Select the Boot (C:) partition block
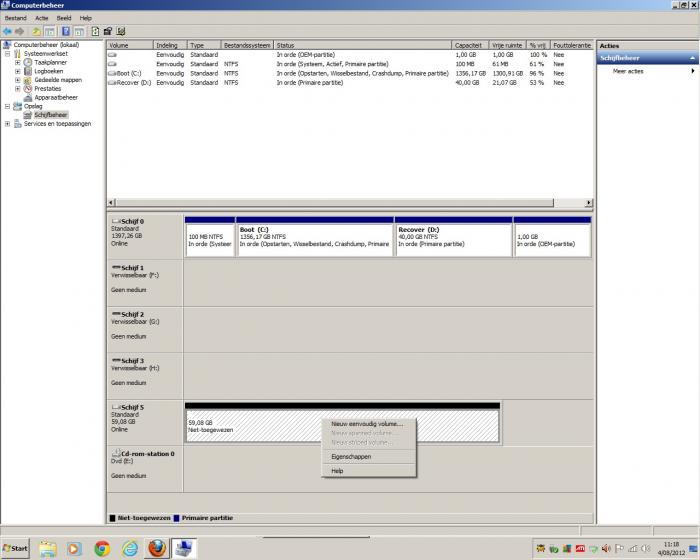Image resolution: width=700 pixels, height=560 pixels. pyautogui.click(x=315, y=238)
